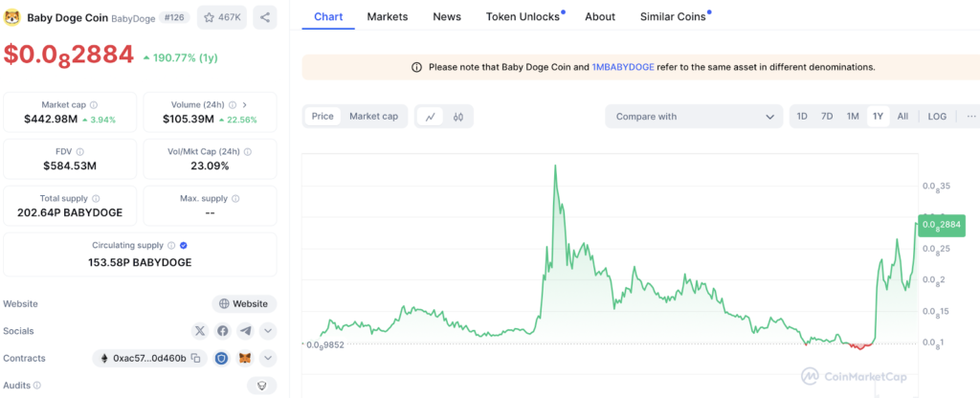
Task: Click Total supply info icon
Action: point(96,199)
